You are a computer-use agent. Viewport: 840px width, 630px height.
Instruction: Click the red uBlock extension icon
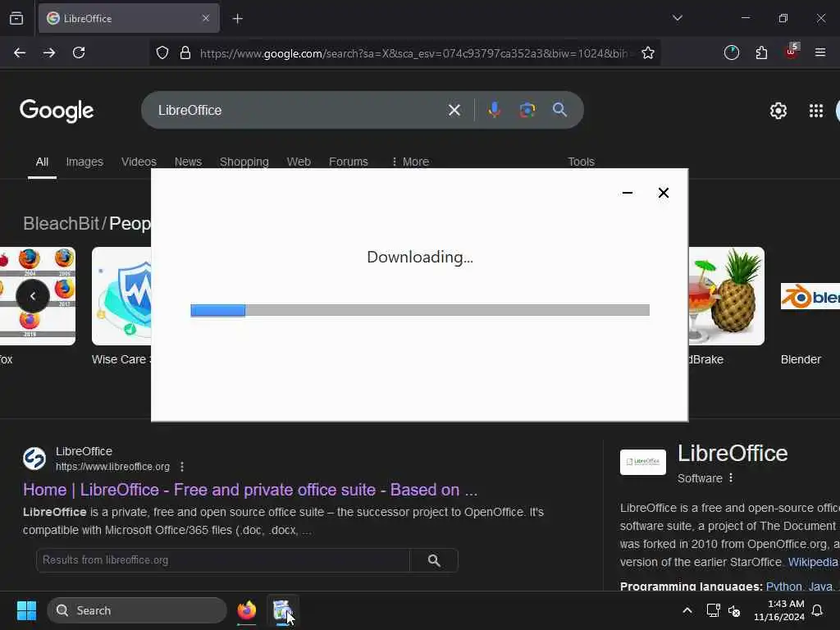[x=792, y=52]
